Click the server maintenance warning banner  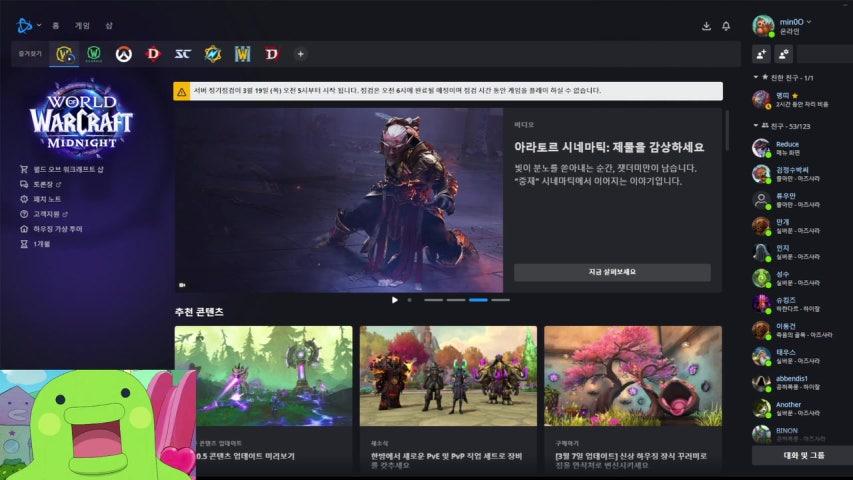[448, 91]
